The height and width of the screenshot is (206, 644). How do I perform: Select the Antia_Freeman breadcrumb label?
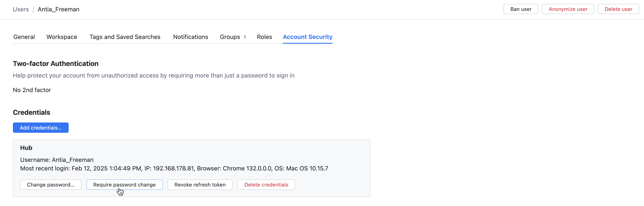(x=59, y=9)
